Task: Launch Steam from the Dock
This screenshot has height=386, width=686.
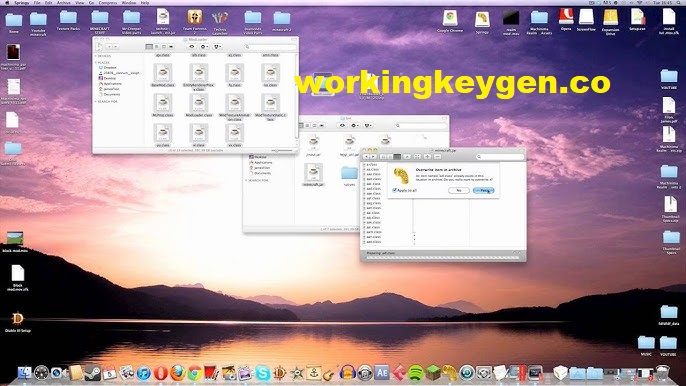Action: (x=92, y=373)
